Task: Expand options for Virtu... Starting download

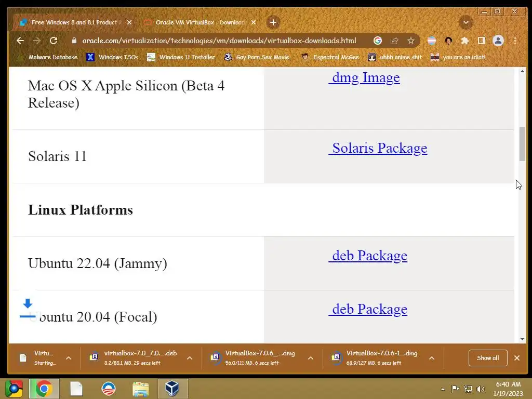Action: coord(69,358)
